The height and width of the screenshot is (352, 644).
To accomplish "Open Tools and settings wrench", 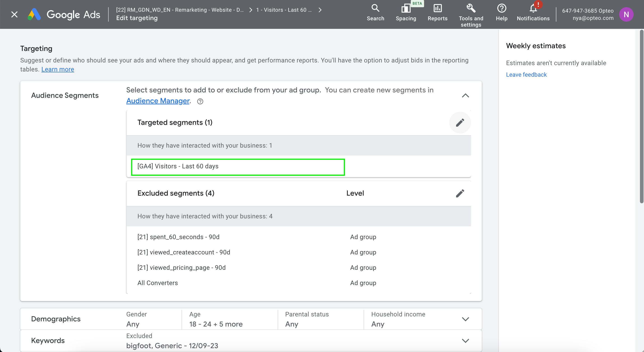I will pos(471,9).
